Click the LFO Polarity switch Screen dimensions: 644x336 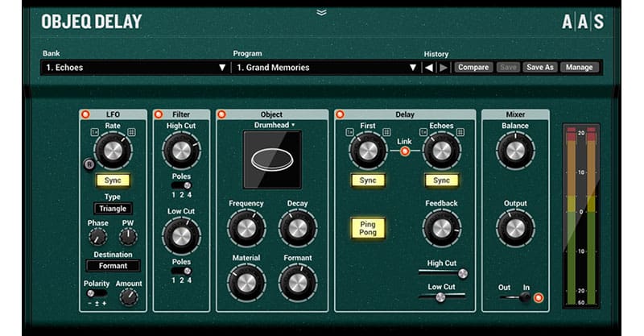pos(97,293)
